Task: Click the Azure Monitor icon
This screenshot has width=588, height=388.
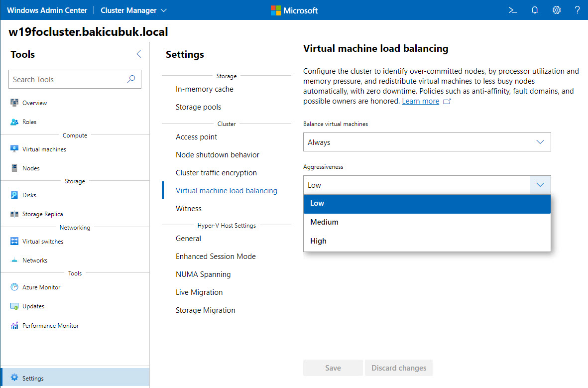Action: (x=14, y=287)
